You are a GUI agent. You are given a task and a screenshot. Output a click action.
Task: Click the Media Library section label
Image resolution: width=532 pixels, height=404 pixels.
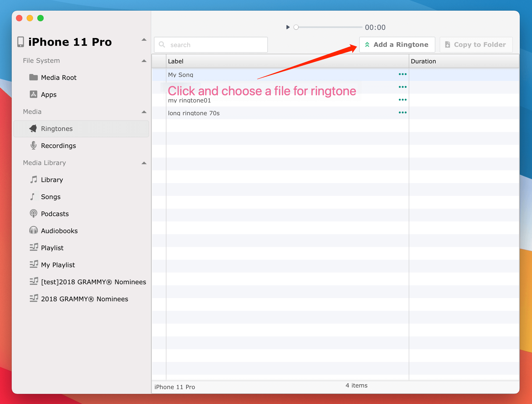44,163
